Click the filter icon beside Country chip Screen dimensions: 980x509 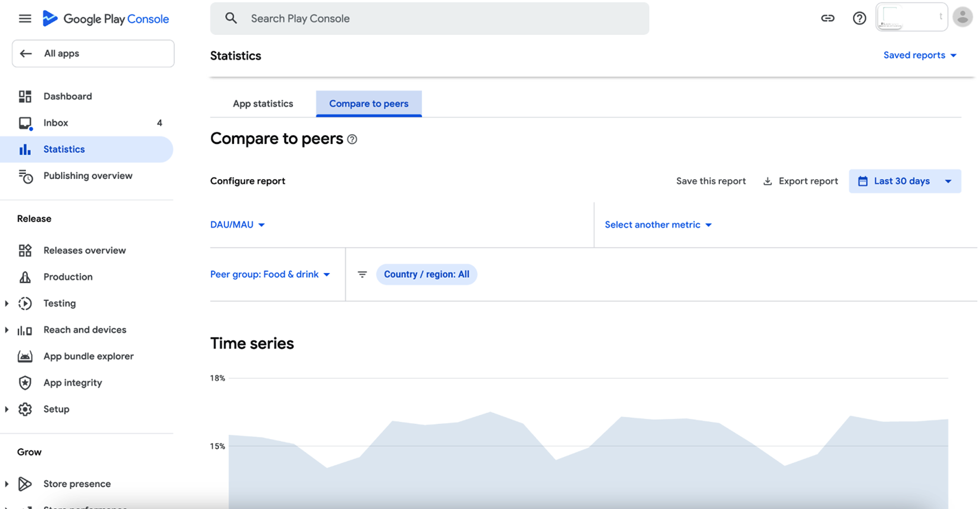click(x=362, y=275)
